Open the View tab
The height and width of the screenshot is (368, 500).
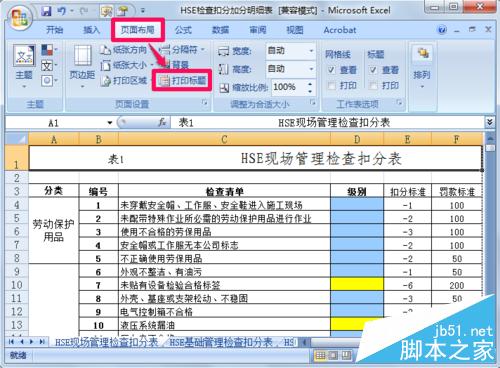point(295,30)
